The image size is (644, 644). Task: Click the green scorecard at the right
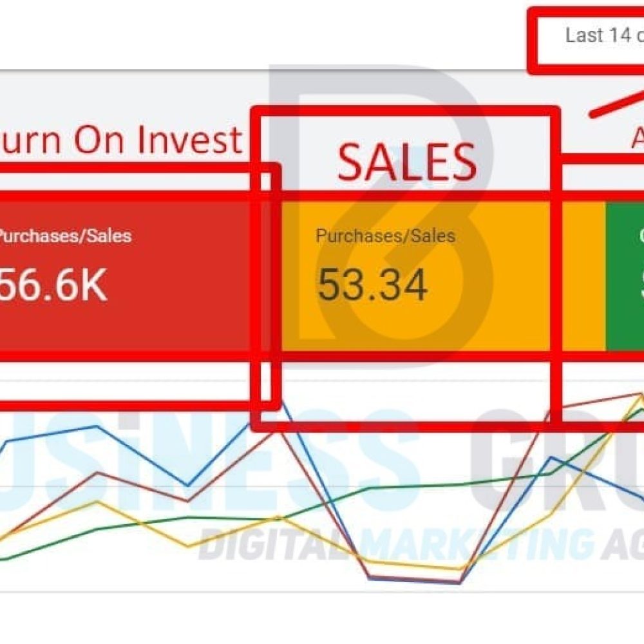[625, 276]
